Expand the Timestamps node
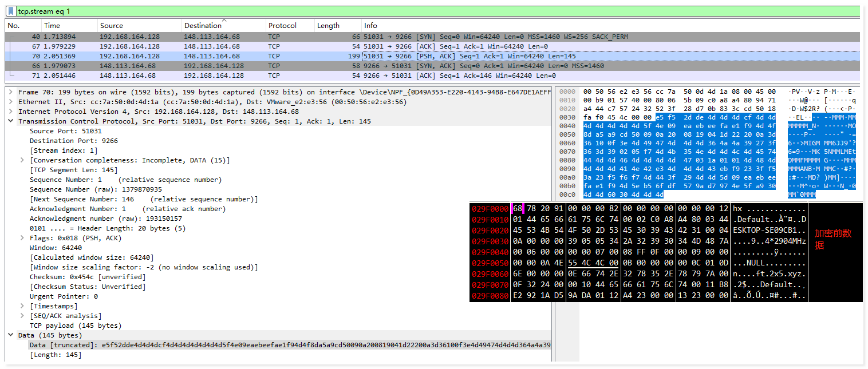Screen dimensions: 868x369 click(x=22, y=306)
